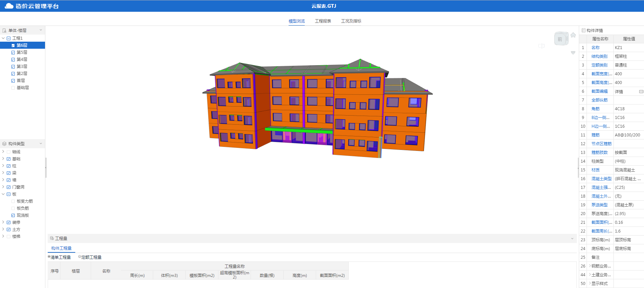Image resolution: width=644 pixels, height=288 pixels.
Task: Click the down-triangle icon below the home icon
Action: click(573, 53)
